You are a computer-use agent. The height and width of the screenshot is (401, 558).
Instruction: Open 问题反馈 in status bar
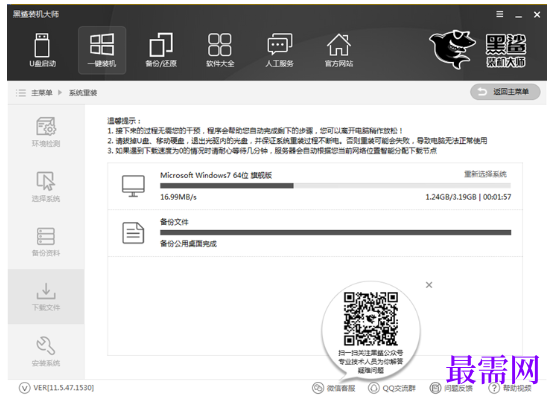point(451,388)
